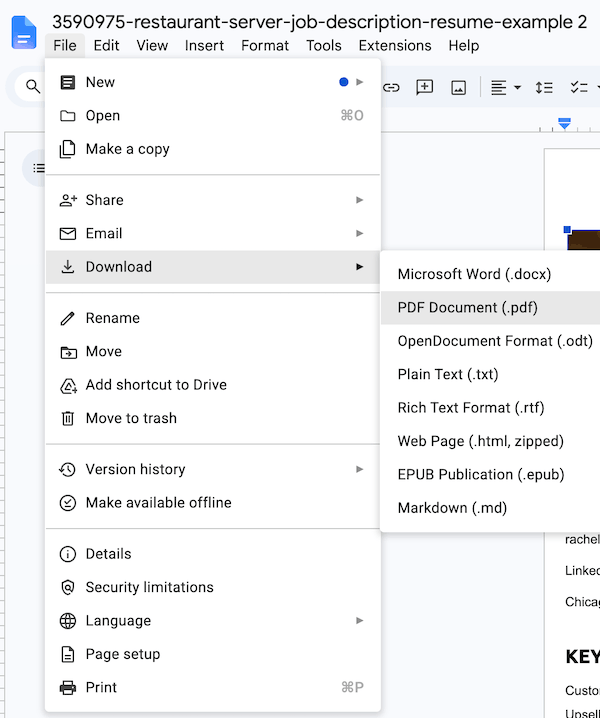This screenshot has height=718, width=600.
Task: Download as Microsoft Word (.docx)
Action: tap(491, 274)
